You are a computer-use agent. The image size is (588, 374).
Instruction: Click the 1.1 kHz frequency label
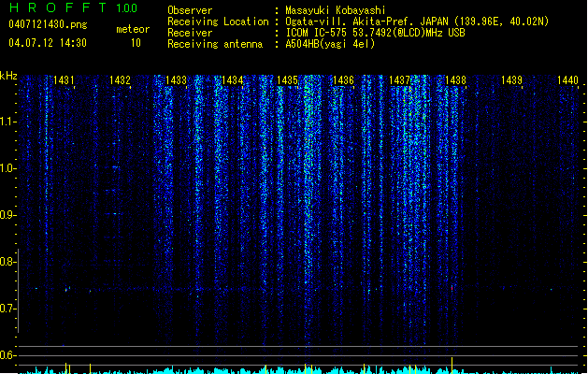point(7,122)
